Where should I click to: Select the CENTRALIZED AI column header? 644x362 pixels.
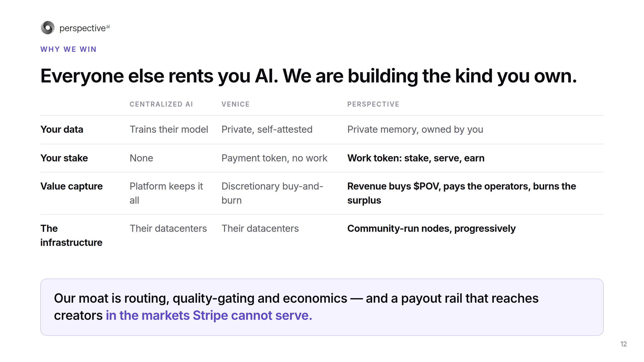click(161, 104)
